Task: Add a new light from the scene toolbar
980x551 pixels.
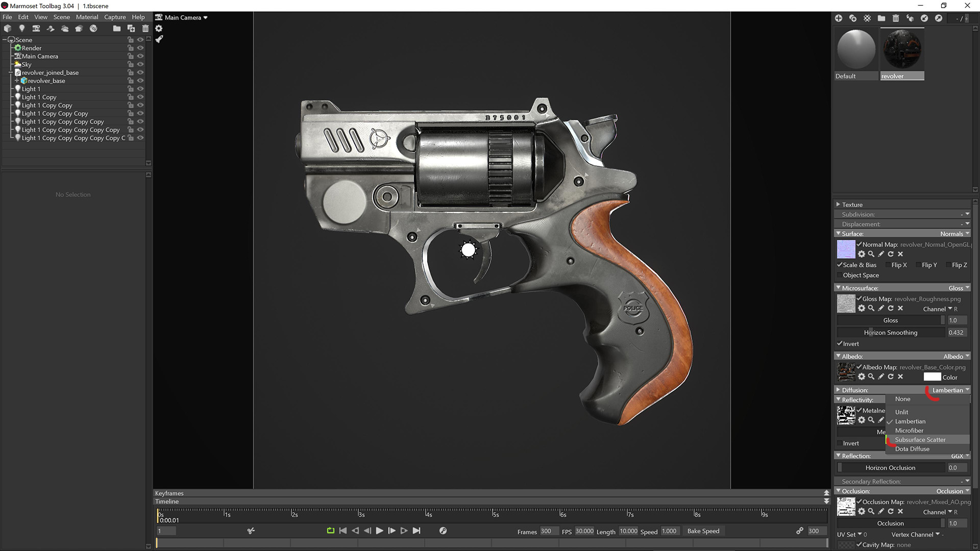Action: tap(21, 29)
